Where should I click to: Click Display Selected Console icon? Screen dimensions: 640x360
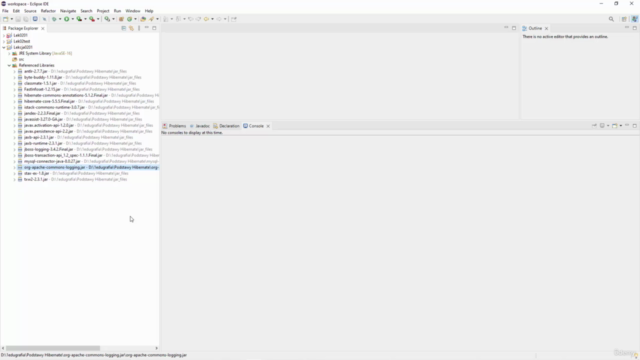pyautogui.click(x=602, y=126)
